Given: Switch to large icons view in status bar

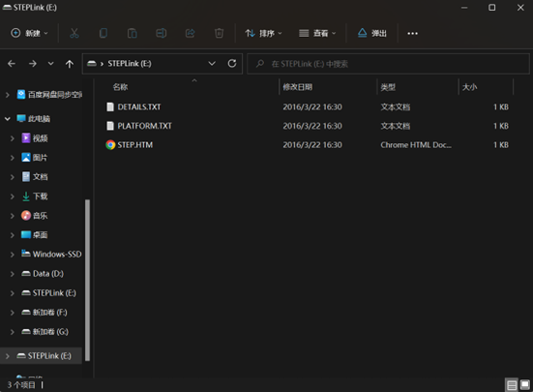Looking at the screenshot, I should pos(524,385).
